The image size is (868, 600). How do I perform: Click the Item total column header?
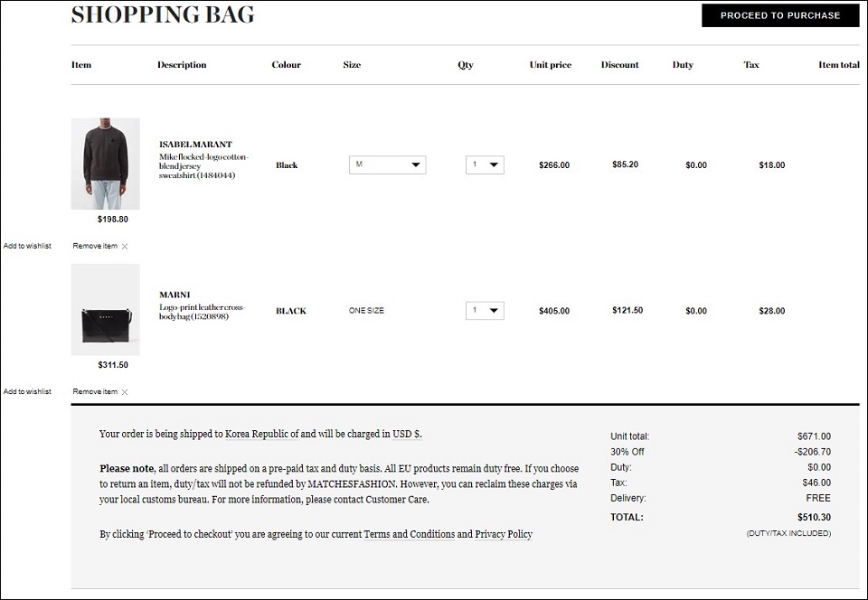839,65
